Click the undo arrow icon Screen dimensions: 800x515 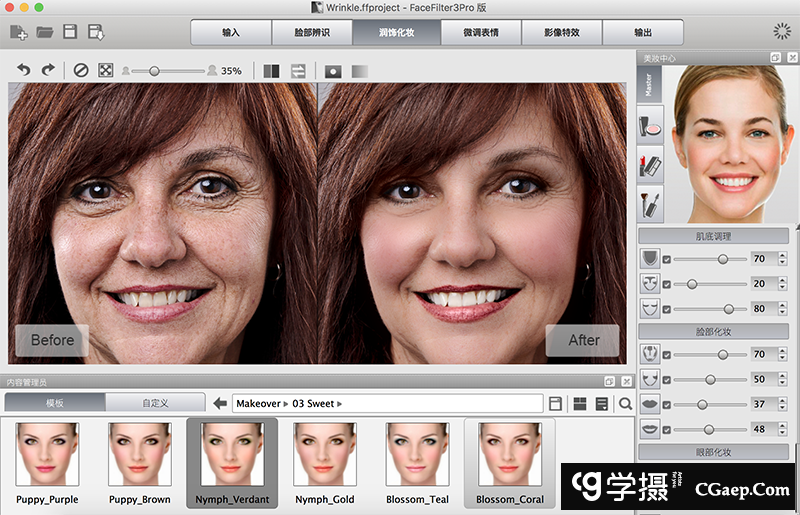(x=23, y=70)
